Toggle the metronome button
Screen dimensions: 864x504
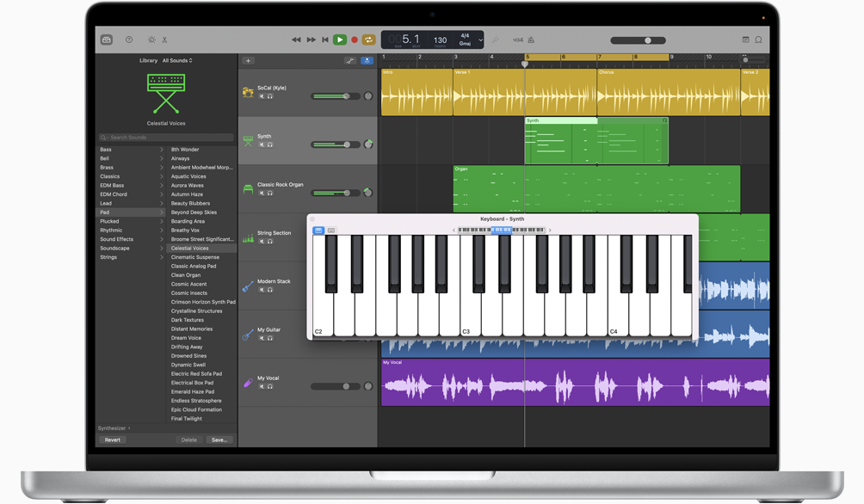[531, 40]
